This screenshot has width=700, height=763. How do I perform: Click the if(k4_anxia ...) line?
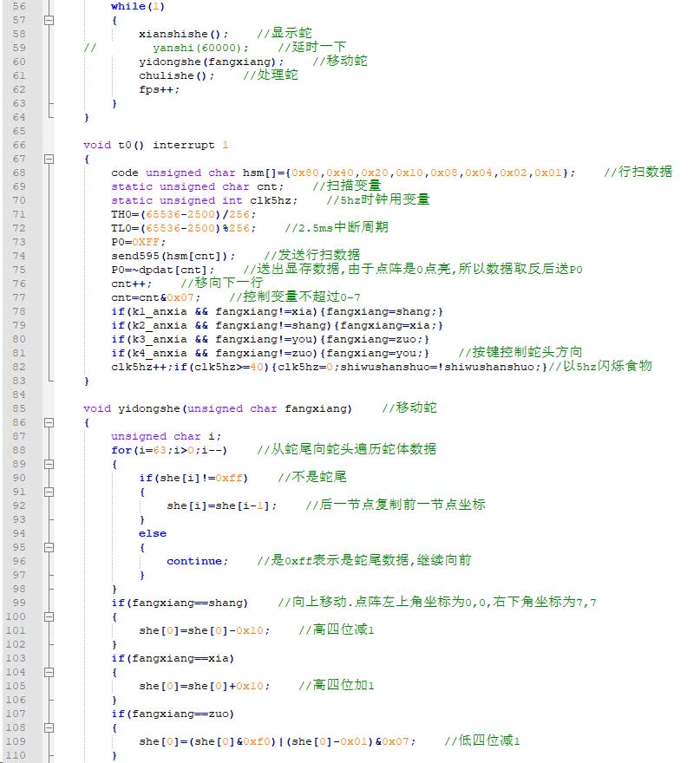[270, 353]
